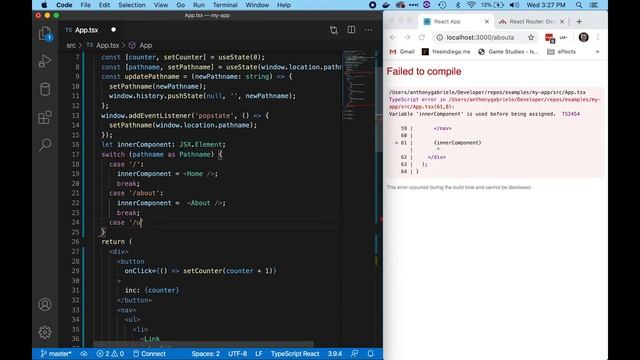Open the editor More Actions ellipsis
Viewport: 640px width, 360px height.
369,30
